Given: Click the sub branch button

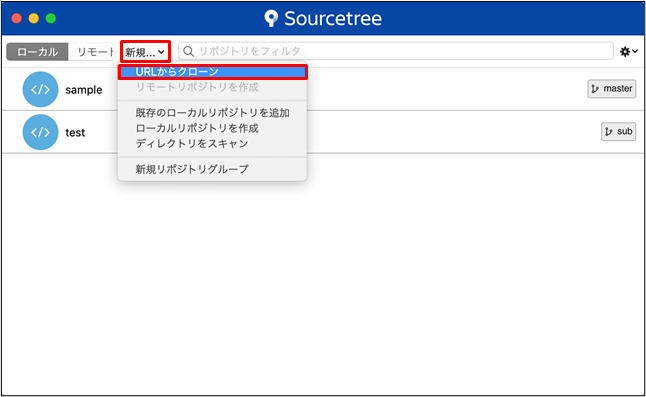Looking at the screenshot, I should click(x=618, y=131).
